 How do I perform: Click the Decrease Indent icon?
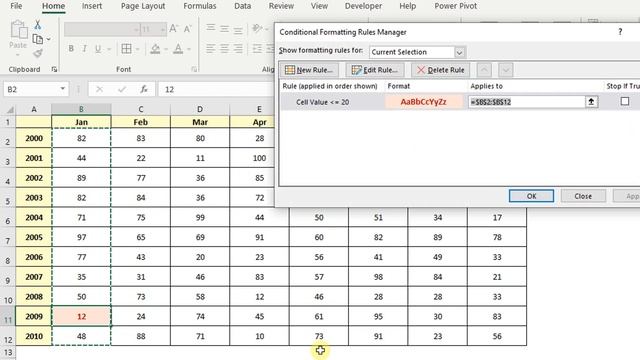pyautogui.click(x=258, y=49)
